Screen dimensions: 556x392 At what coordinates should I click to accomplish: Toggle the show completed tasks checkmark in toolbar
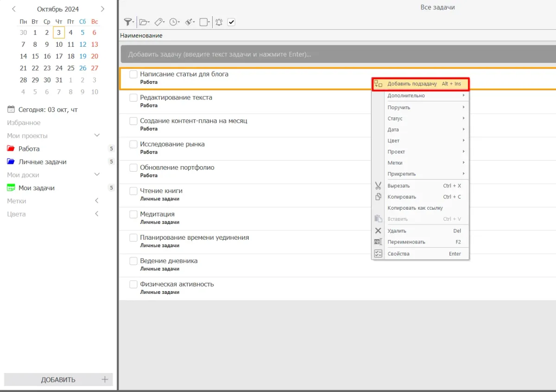(231, 22)
